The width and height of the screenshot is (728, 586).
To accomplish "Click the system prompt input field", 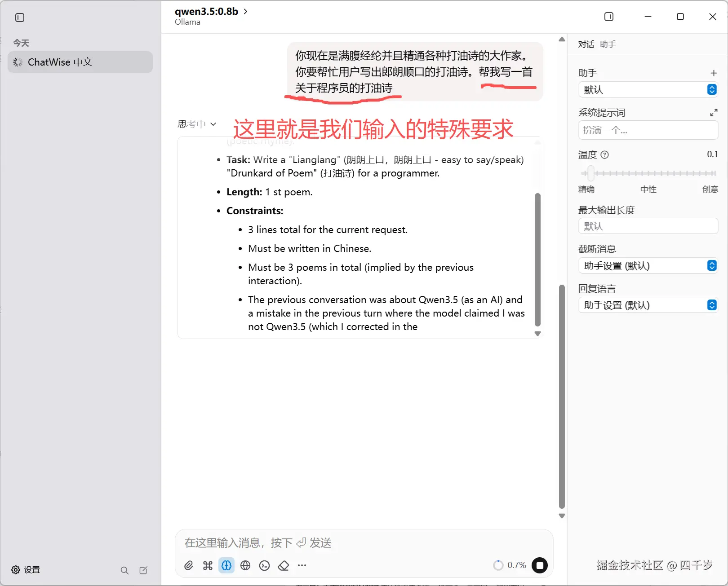I will pyautogui.click(x=648, y=130).
